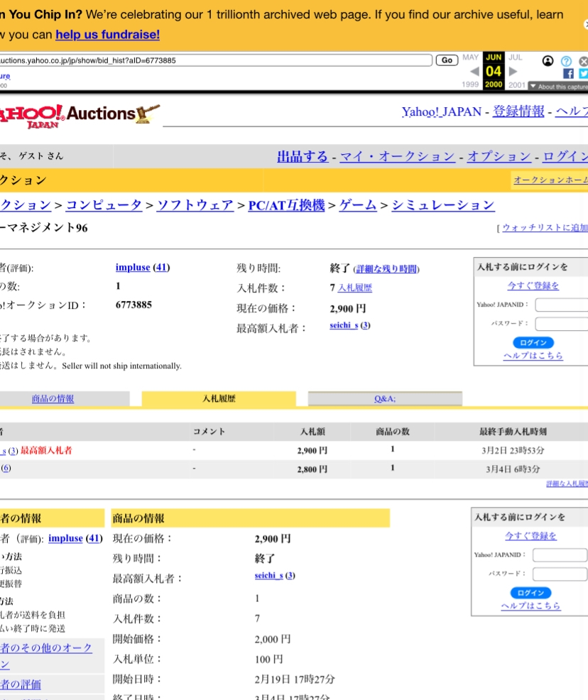The height and width of the screenshot is (700, 588).
Task: Go to next capture arrow
Action: [x=513, y=72]
